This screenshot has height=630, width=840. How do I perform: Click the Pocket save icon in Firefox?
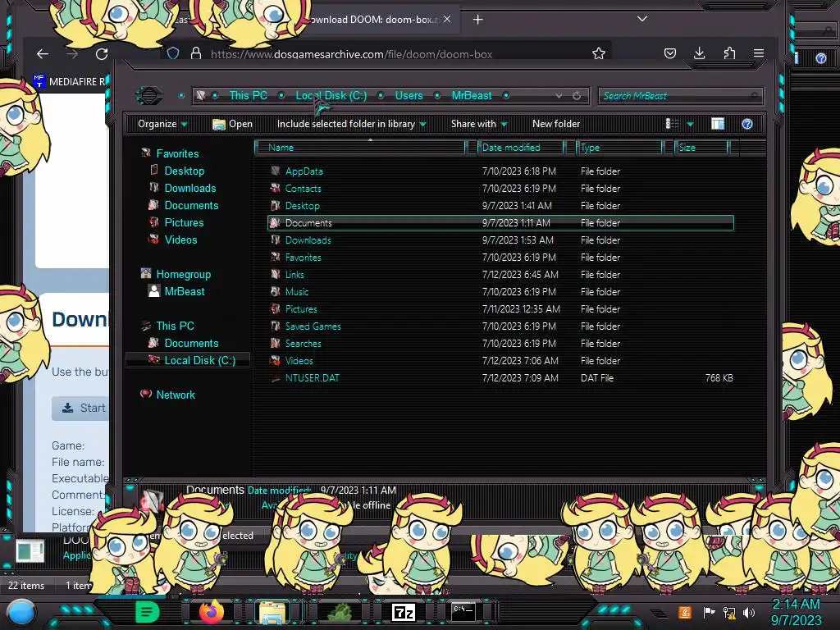tap(669, 53)
